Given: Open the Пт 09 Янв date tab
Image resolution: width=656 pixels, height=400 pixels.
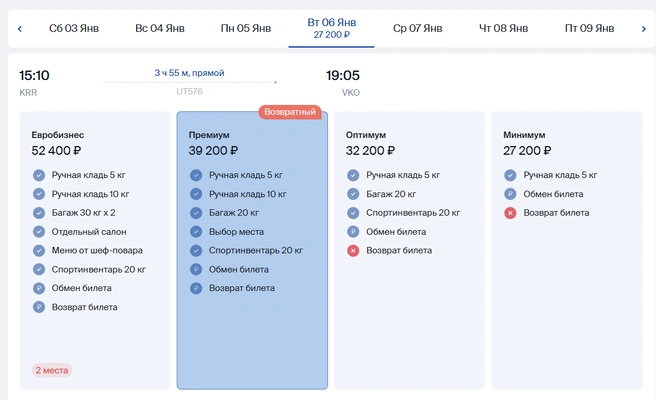Looking at the screenshot, I should (x=589, y=28).
